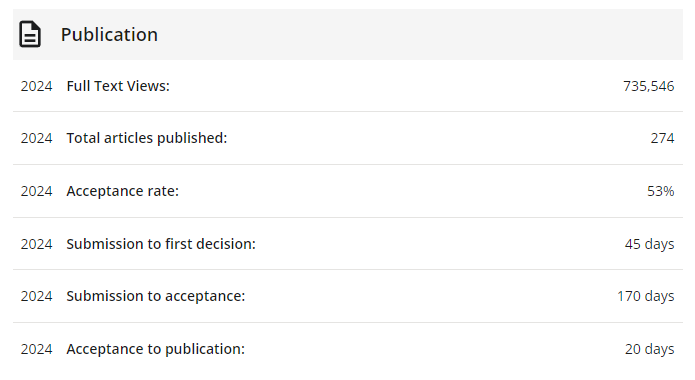The width and height of the screenshot is (695, 380).
Task: Click 2024 beside Full Text Views
Action: pyautogui.click(x=36, y=86)
